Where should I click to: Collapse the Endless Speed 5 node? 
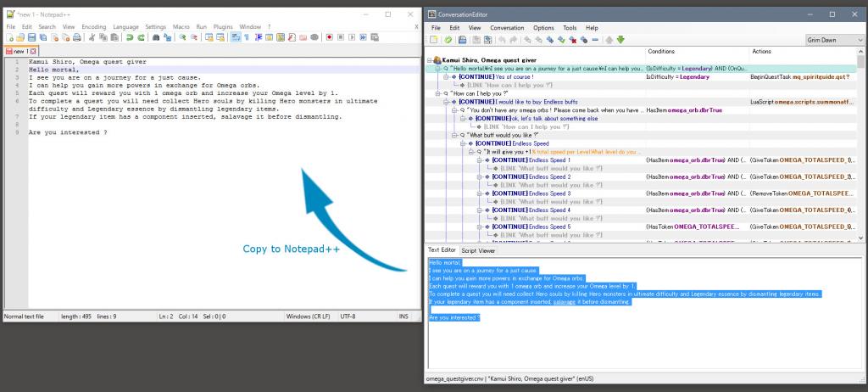tap(480, 227)
